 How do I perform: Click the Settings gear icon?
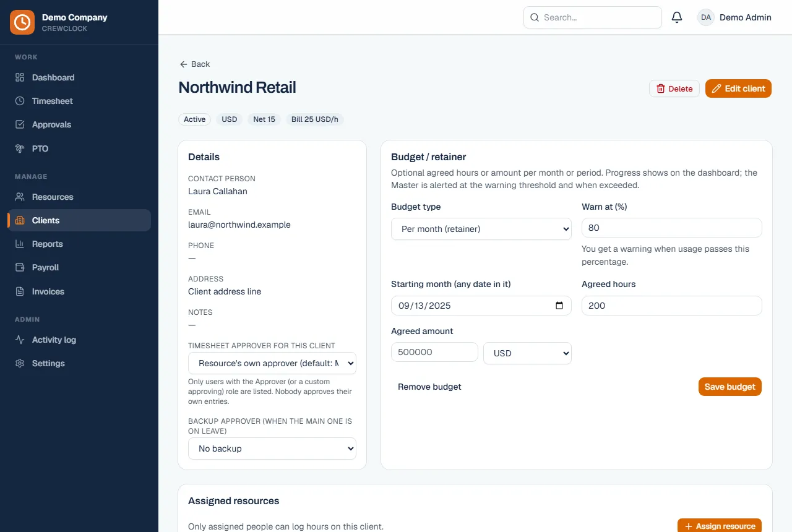(x=20, y=363)
